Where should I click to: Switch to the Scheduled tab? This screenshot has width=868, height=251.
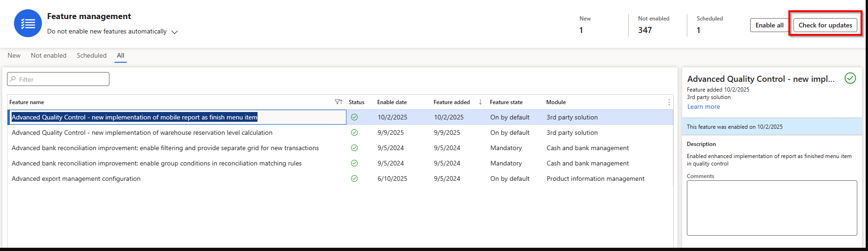91,55
